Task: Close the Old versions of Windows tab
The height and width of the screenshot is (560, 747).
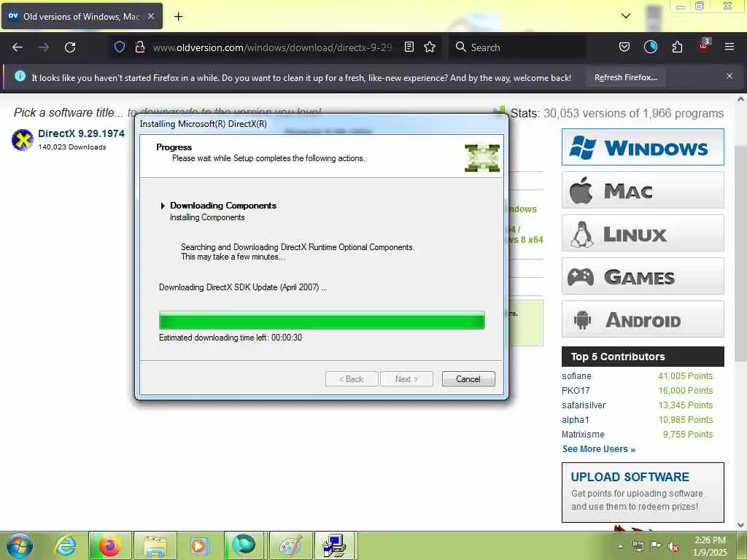Action: coord(150,16)
